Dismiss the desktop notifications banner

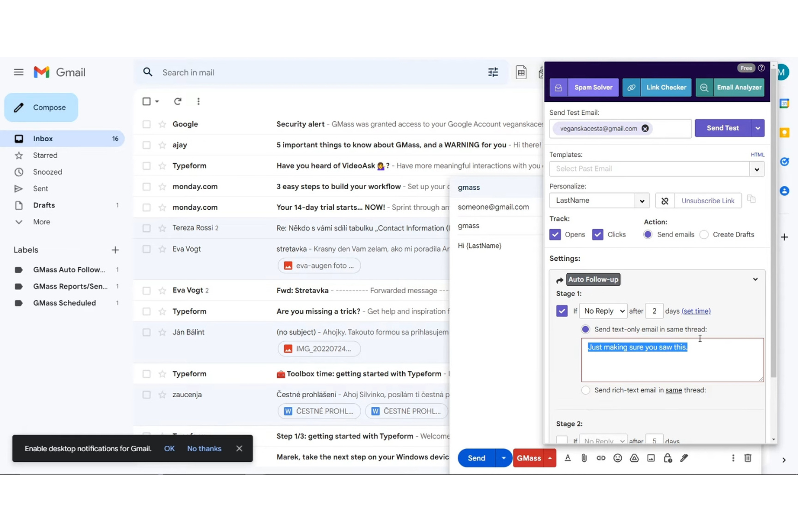coord(239,448)
